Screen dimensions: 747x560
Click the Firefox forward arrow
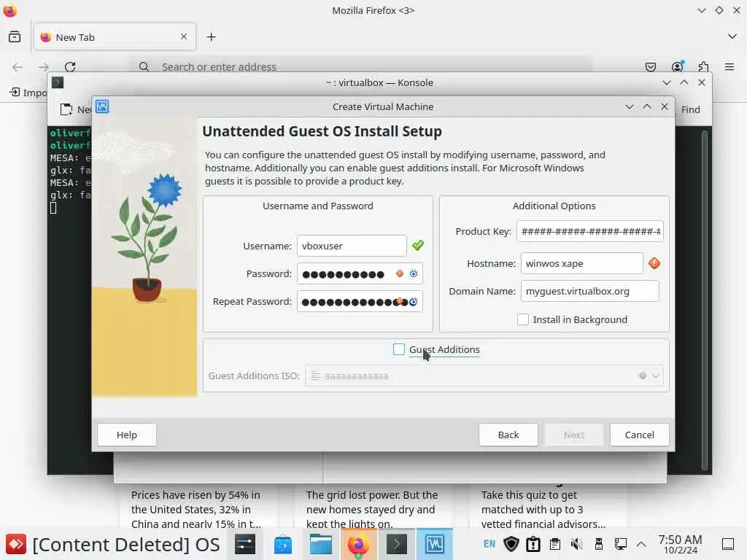pos(44,67)
